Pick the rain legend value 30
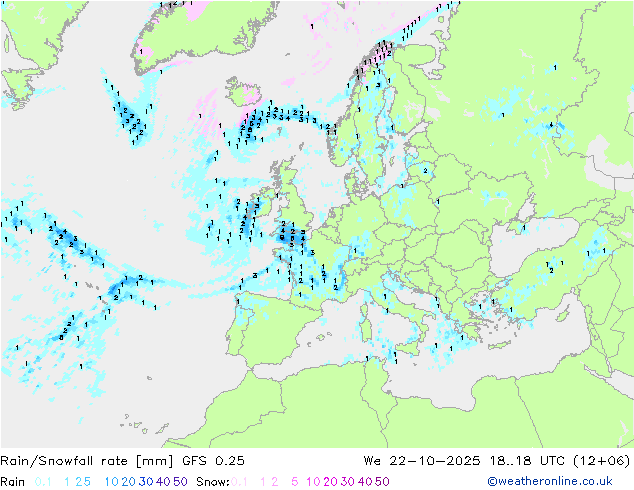634x490 pixels. point(146,482)
